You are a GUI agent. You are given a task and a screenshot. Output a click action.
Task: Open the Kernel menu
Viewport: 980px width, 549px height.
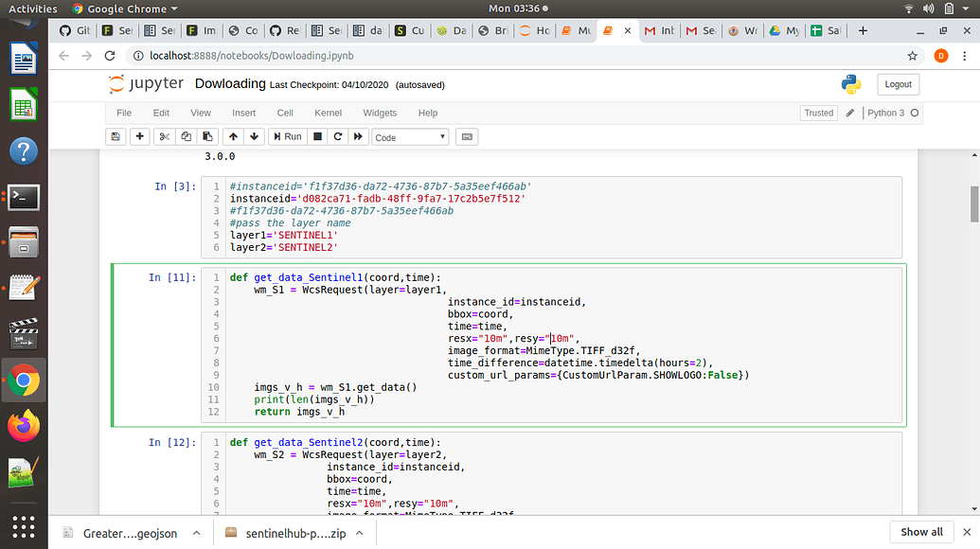point(328,113)
